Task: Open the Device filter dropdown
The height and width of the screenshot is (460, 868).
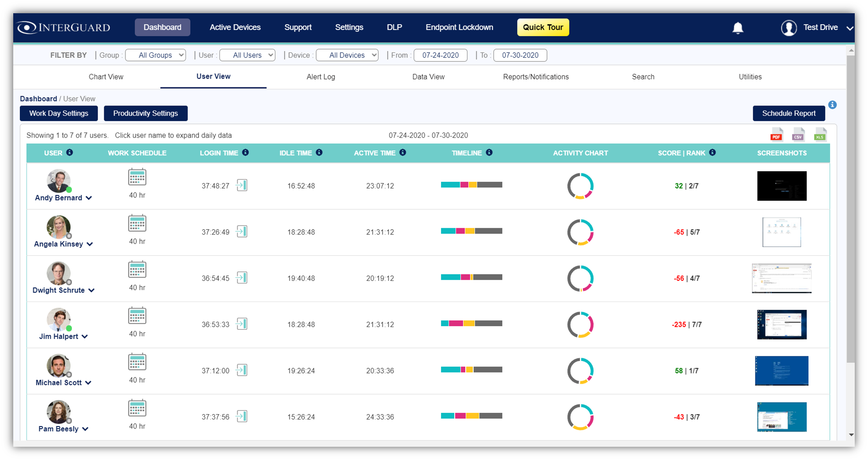Action: click(x=347, y=55)
